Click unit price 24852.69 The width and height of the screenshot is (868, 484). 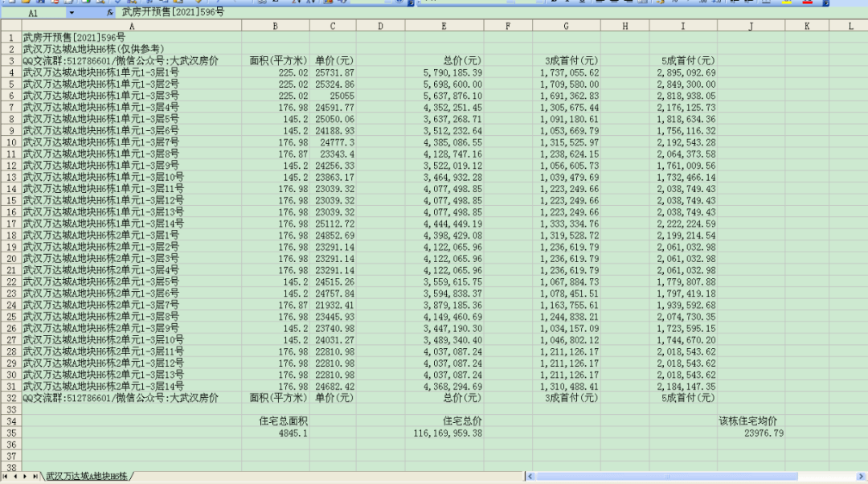click(334, 235)
